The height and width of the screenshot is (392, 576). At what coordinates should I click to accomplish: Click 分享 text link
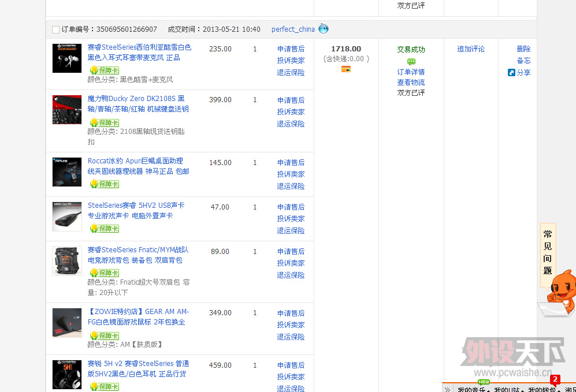click(x=523, y=72)
